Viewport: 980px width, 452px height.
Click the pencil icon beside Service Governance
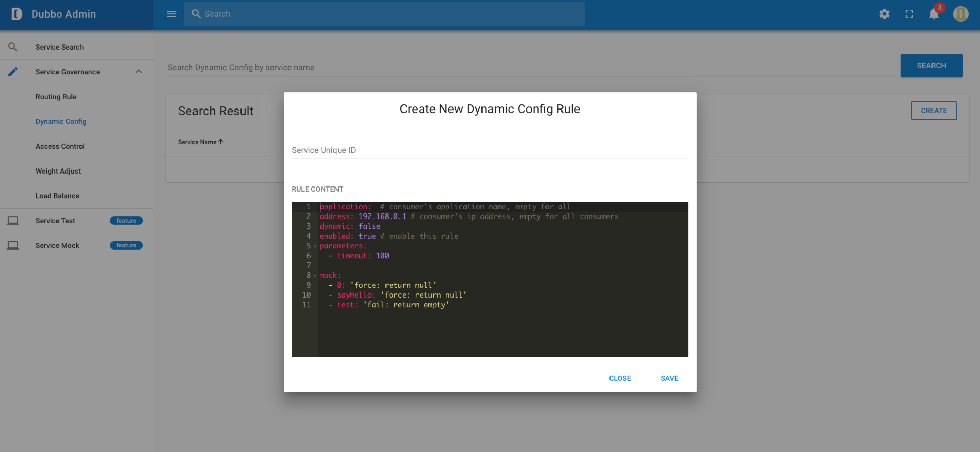(x=13, y=72)
